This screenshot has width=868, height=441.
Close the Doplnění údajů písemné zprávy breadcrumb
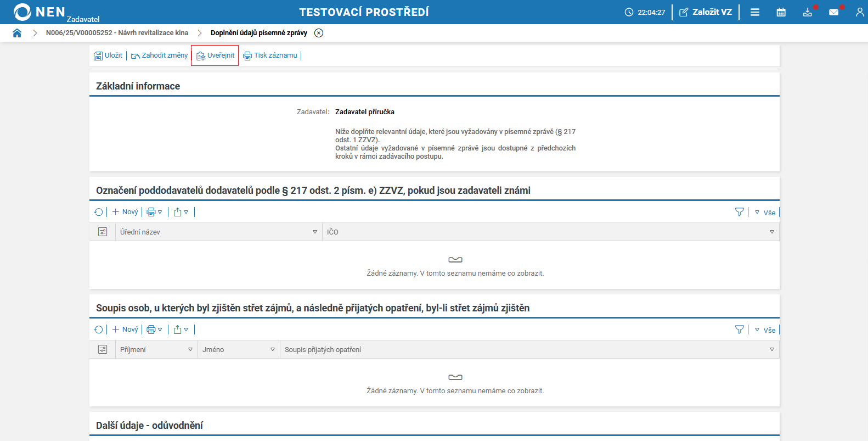coord(319,33)
